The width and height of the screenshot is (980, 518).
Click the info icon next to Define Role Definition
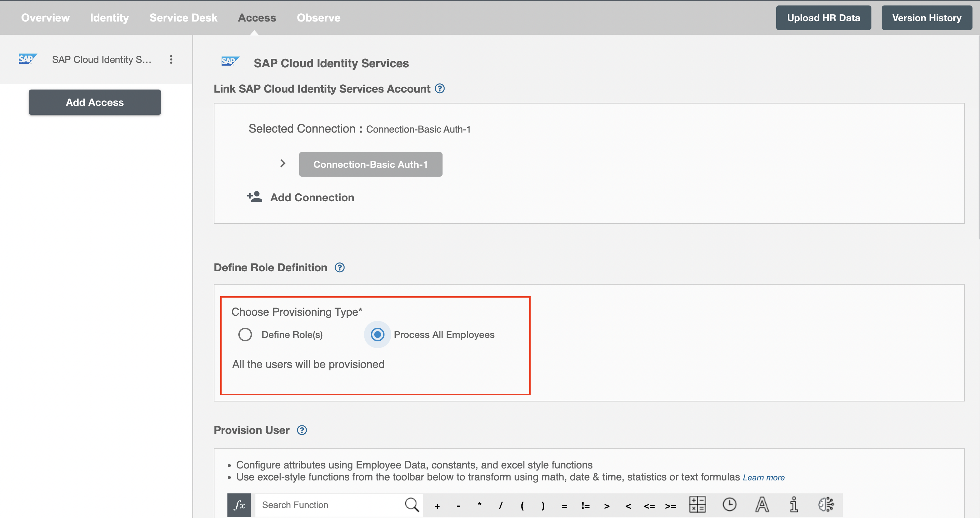[340, 267]
